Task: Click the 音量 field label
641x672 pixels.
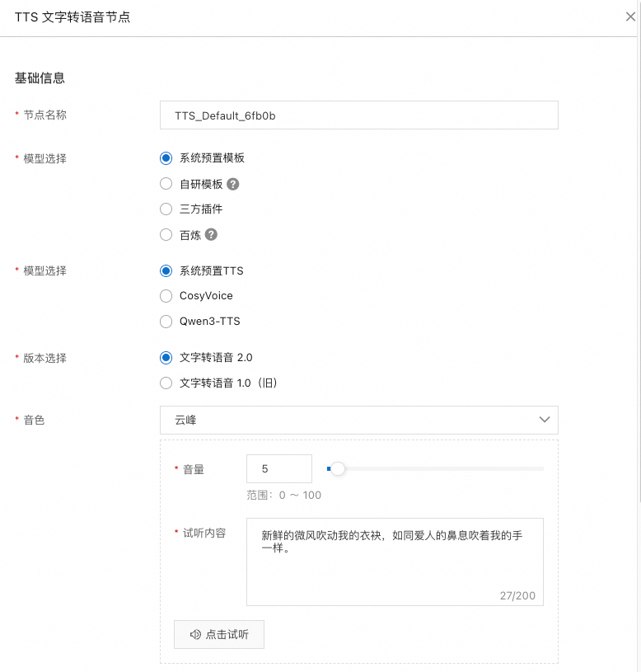Action: point(194,469)
